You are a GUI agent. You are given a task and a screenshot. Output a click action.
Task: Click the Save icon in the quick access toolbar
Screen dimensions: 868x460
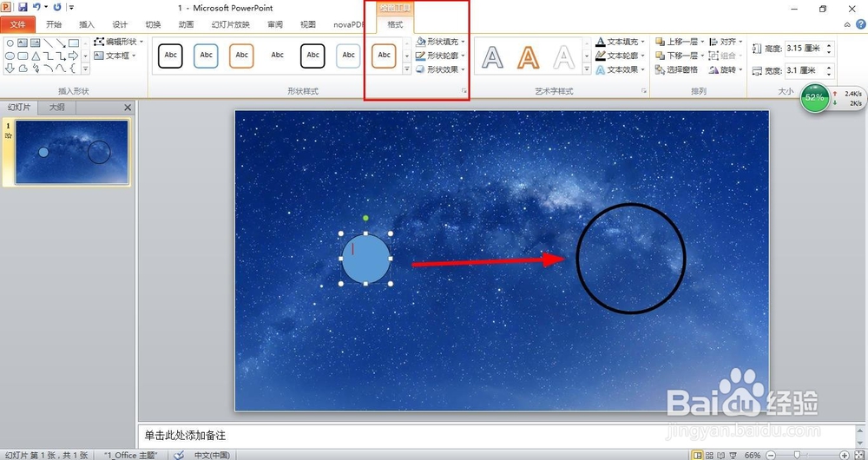click(x=23, y=8)
